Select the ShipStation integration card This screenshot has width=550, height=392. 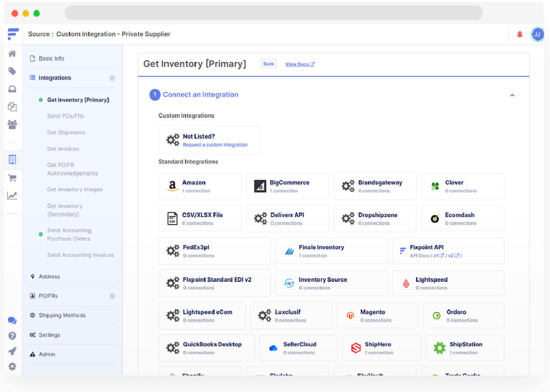coord(465,348)
